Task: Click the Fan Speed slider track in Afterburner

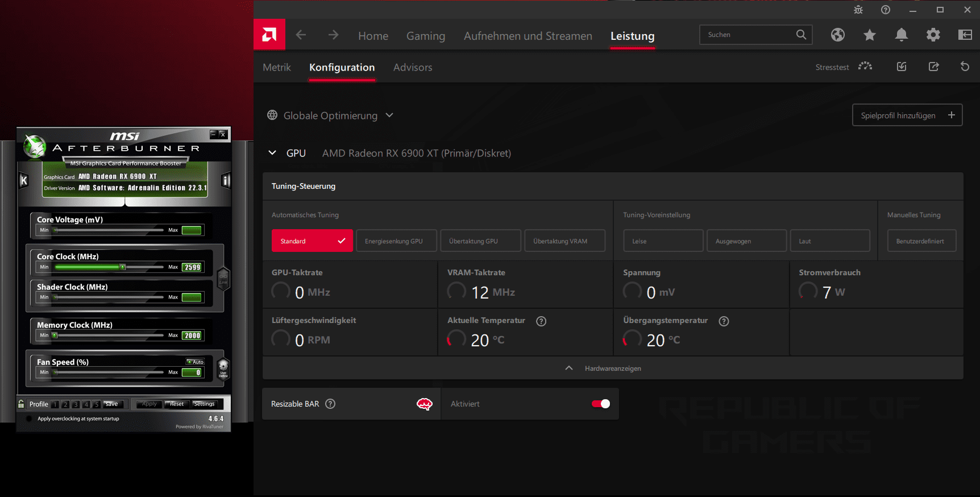Action: point(109,372)
